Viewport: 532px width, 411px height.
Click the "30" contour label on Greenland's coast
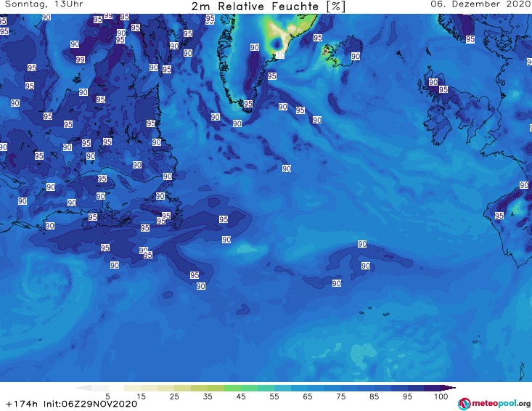279,55
